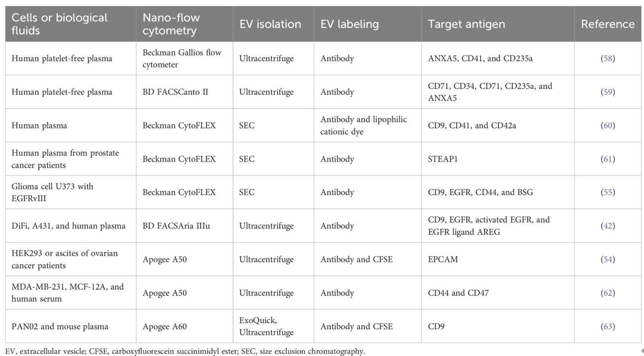Screen dimensions: 644x356
Task: Click the 'EV isolation' column header
Action: pos(273,24)
